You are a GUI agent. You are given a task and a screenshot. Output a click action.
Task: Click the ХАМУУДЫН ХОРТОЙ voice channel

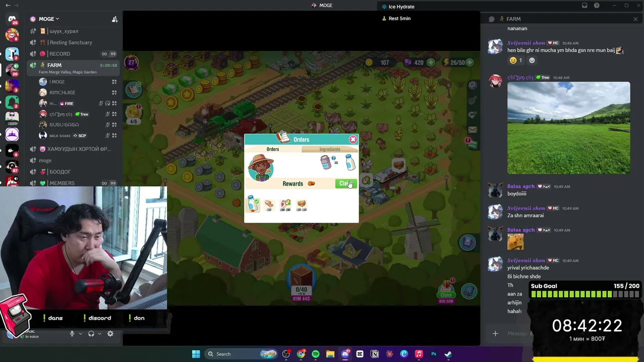pos(73,149)
